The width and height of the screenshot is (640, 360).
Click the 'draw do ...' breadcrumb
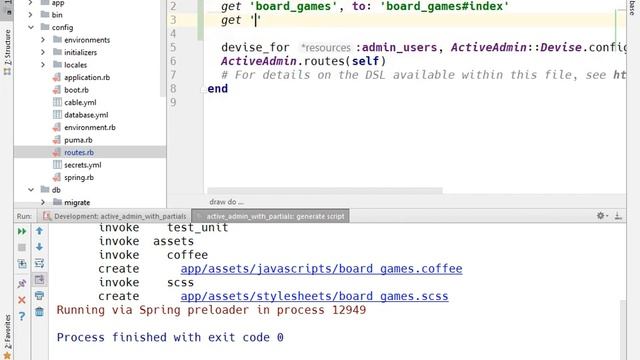pyautogui.click(x=226, y=202)
